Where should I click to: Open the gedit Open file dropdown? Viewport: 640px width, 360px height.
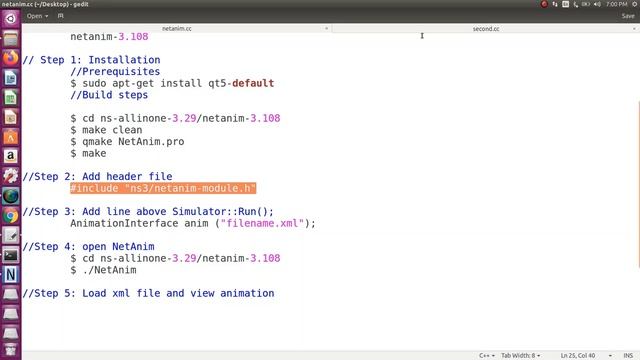(37, 16)
